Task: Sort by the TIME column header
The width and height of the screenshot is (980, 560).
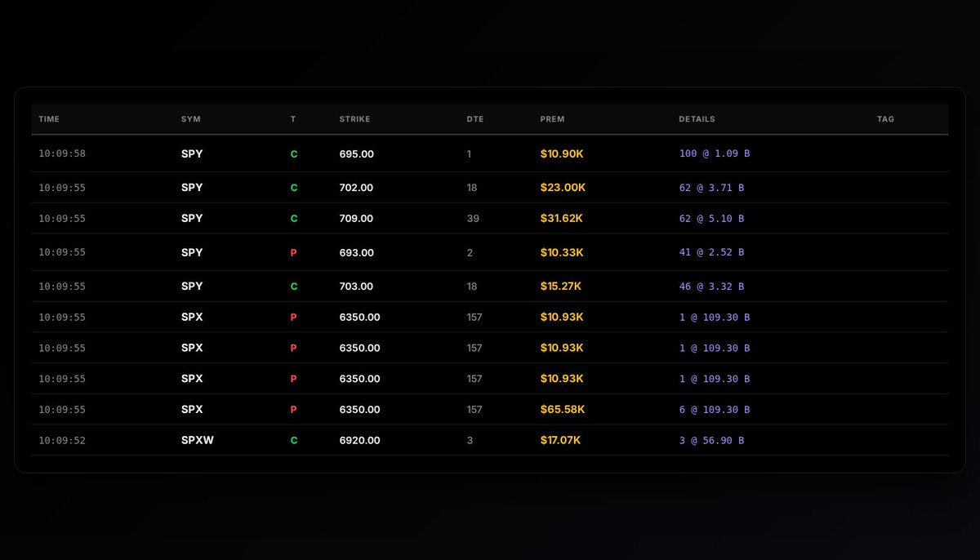Action: tap(48, 118)
